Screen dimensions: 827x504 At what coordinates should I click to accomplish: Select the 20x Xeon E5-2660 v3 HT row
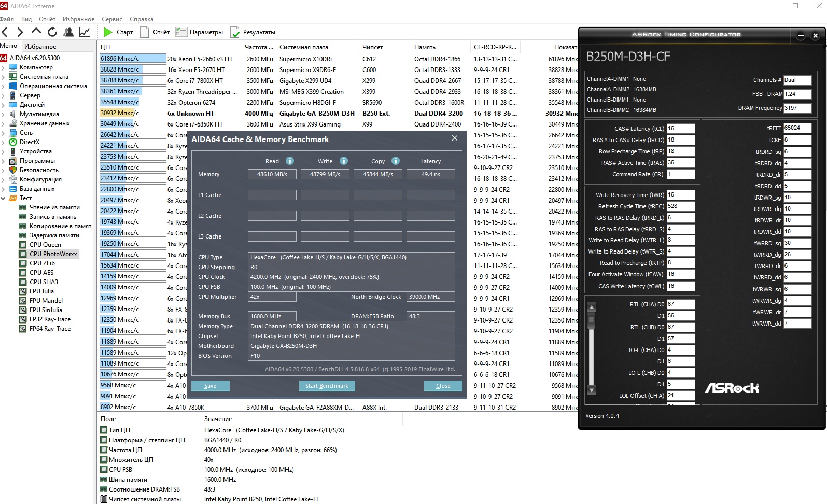tap(338, 59)
